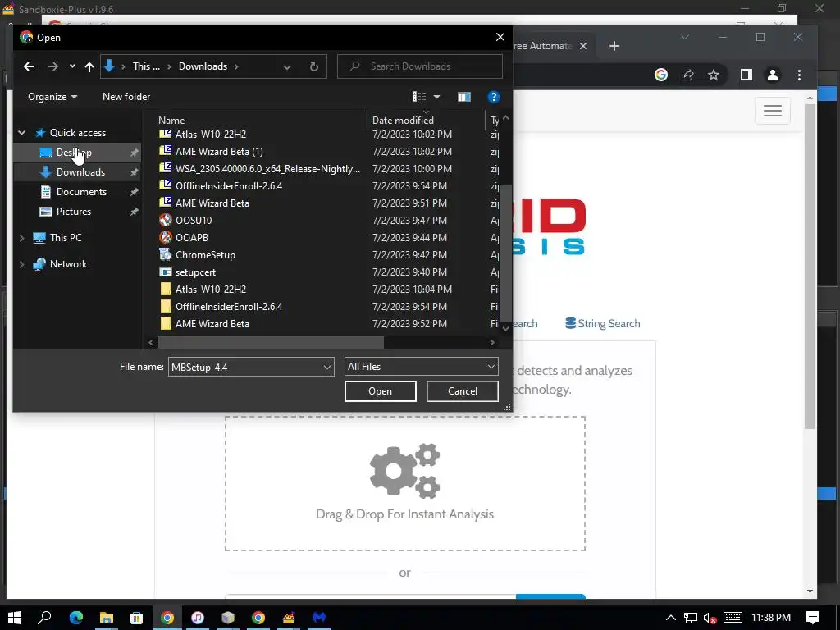Toggle Chrome side panel icon
The image size is (840, 630).
746,75
